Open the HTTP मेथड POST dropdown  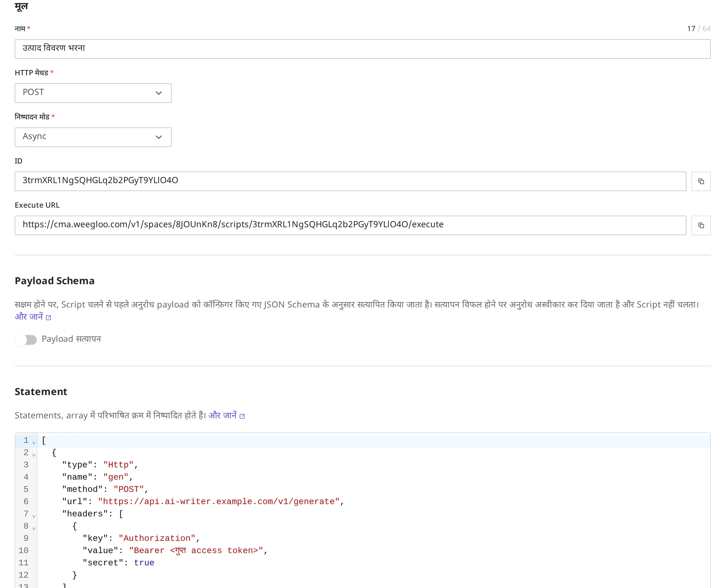coord(93,93)
